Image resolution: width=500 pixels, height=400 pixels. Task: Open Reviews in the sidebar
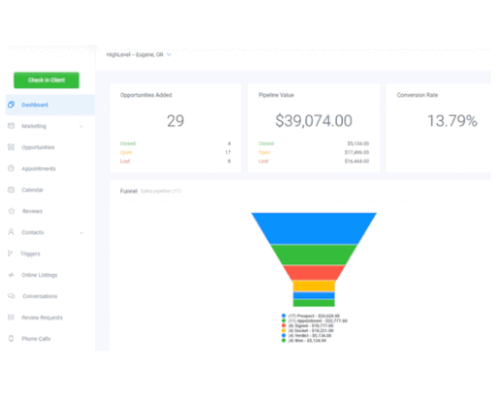click(x=32, y=211)
